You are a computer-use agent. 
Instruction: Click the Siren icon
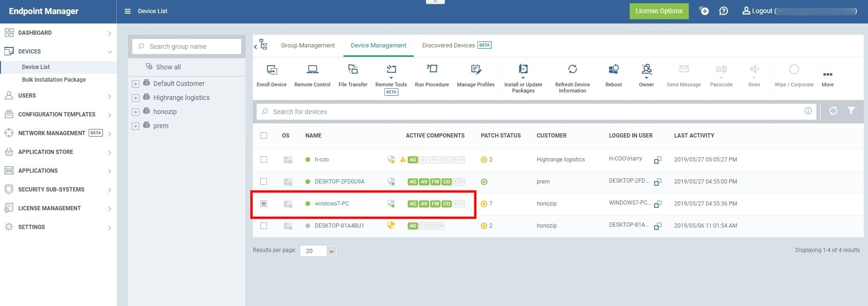pos(754,69)
